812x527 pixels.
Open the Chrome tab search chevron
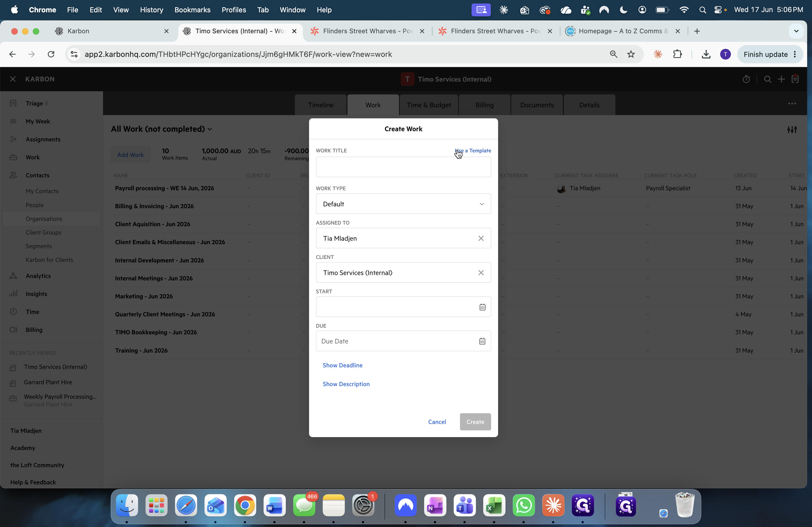[796, 31]
